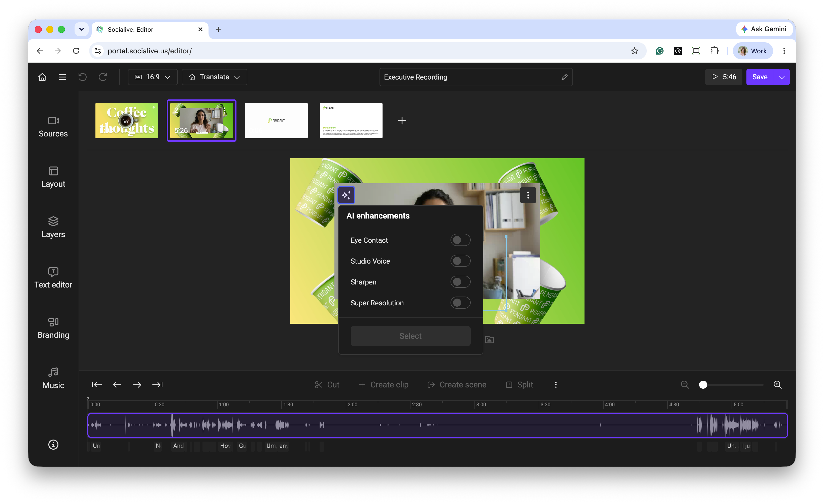Open the Work profile menu
This screenshot has width=824, height=504.
[x=752, y=51]
